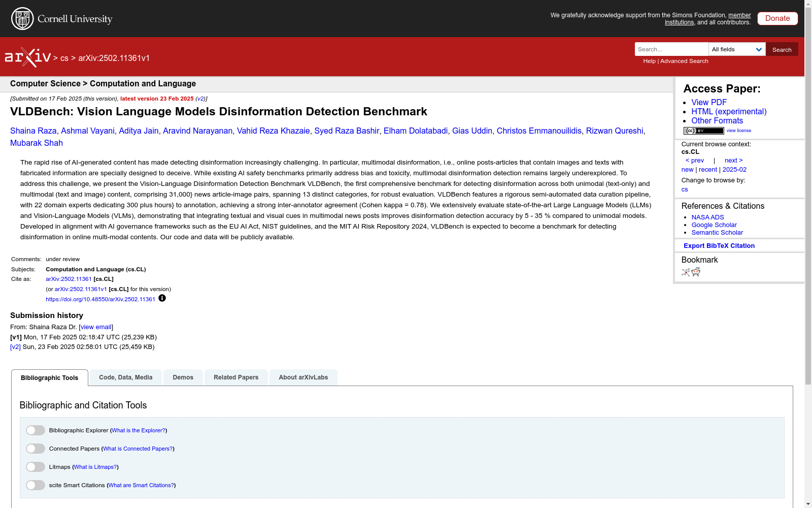Change browse context to cs

pyautogui.click(x=685, y=189)
